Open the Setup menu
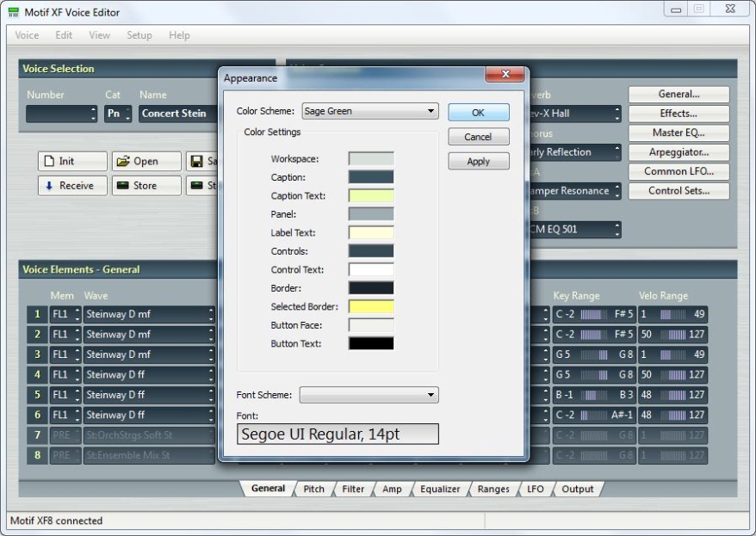This screenshot has width=756, height=536. 139,35
